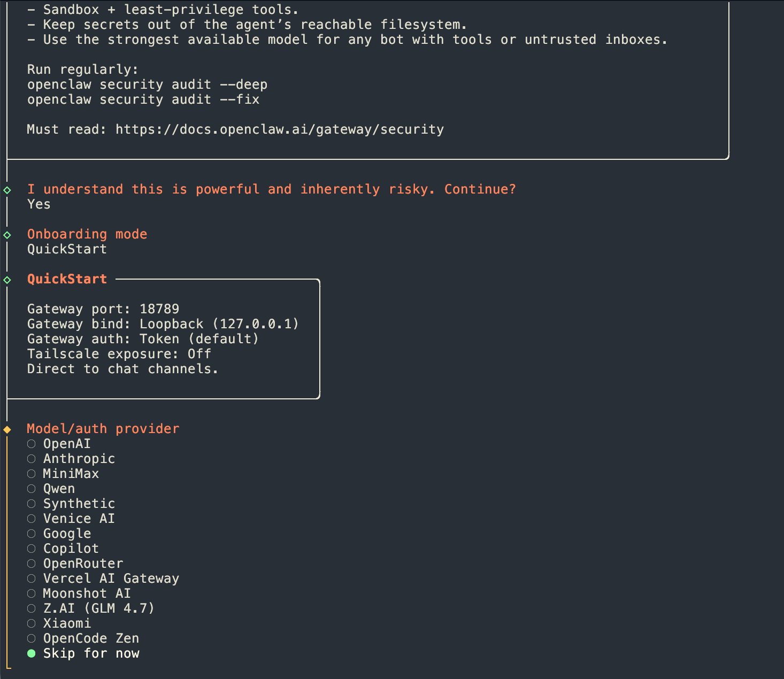Choose Vercel AI Gateway provider
The width and height of the screenshot is (784, 679).
pyautogui.click(x=32, y=578)
